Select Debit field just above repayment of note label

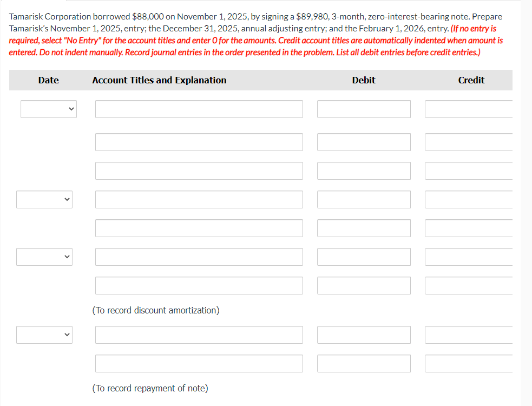coord(364,364)
